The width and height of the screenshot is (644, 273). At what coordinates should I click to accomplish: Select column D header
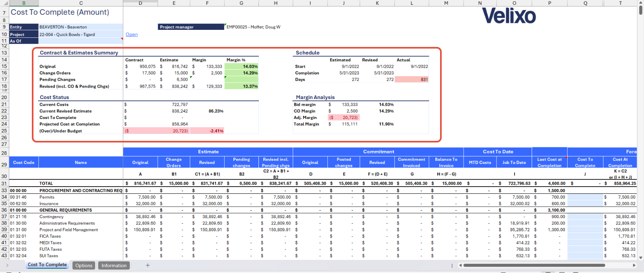coord(140,3)
